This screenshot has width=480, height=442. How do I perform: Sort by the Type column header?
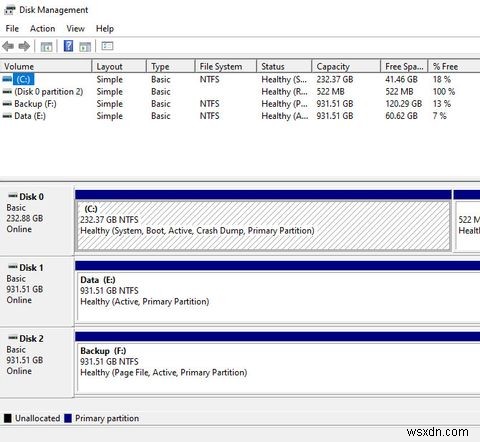(x=171, y=66)
